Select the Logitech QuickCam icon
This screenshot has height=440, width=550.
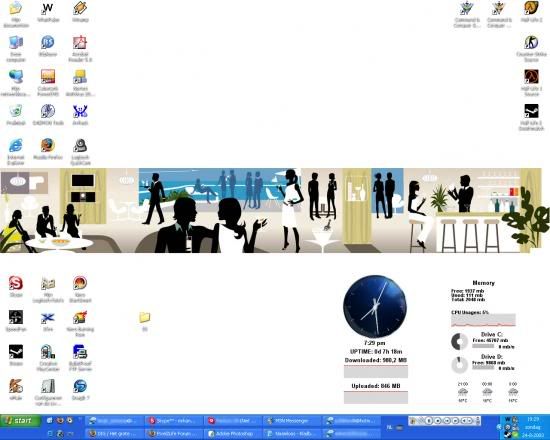[80, 152]
